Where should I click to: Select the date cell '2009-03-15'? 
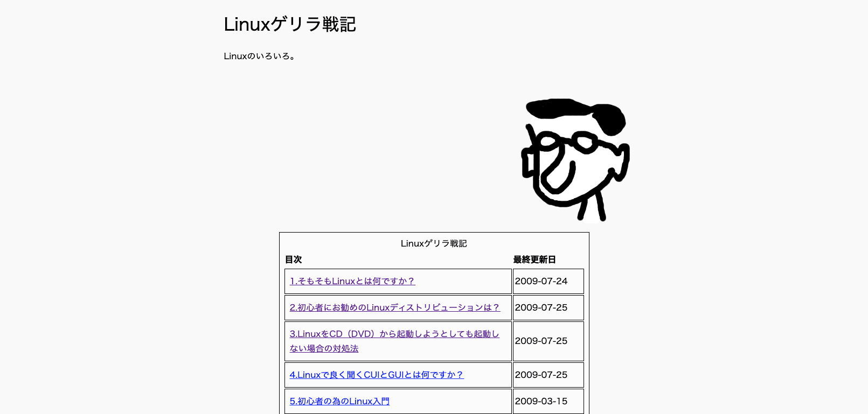click(541, 401)
